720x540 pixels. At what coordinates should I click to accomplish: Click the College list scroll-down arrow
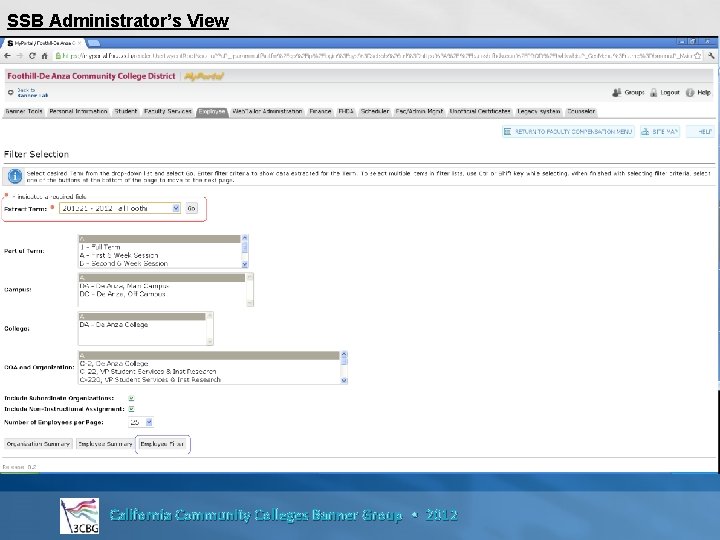209,342
